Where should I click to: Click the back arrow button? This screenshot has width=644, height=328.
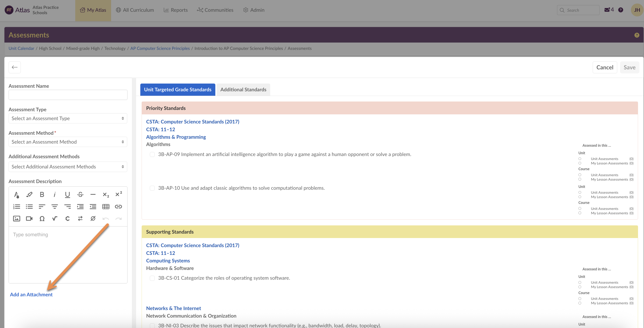click(15, 67)
